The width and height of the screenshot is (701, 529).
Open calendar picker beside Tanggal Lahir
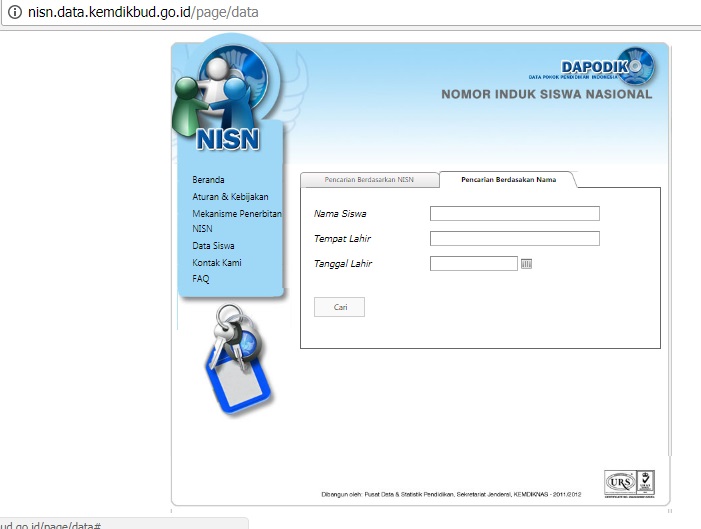tap(527, 264)
